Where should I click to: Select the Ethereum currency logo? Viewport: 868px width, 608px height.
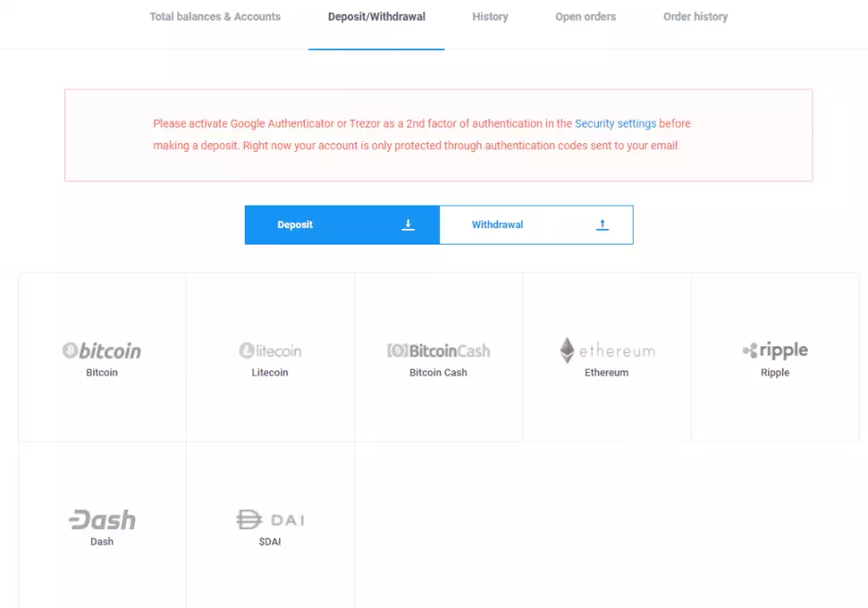[606, 350]
